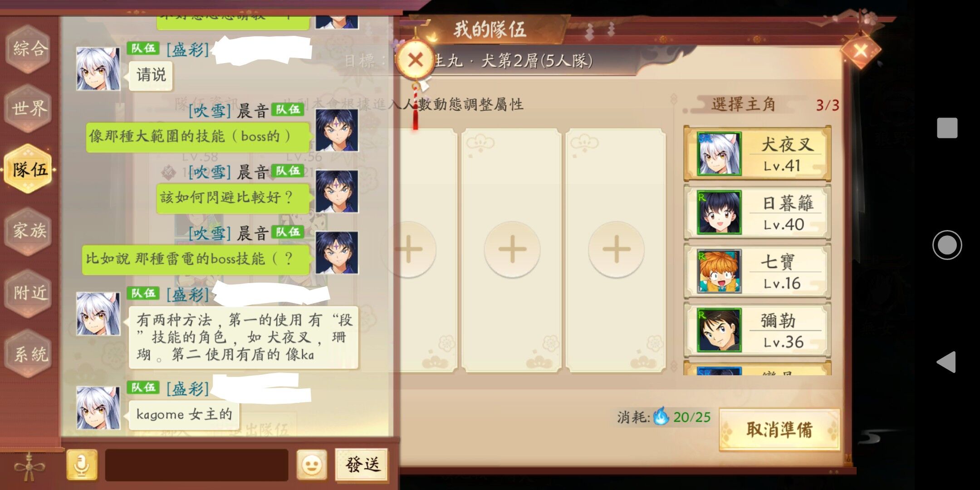Click the 取消準備 button
The height and width of the screenshot is (490, 980).
pyautogui.click(x=779, y=429)
